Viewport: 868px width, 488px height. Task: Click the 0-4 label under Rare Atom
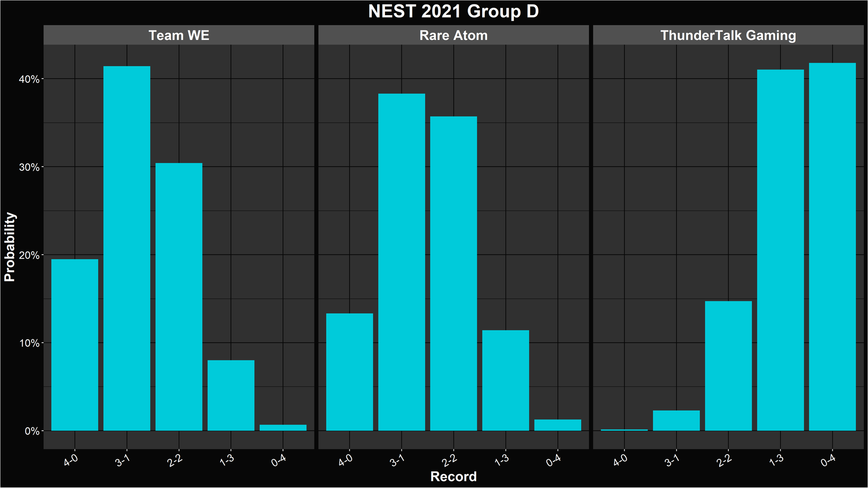(554, 461)
